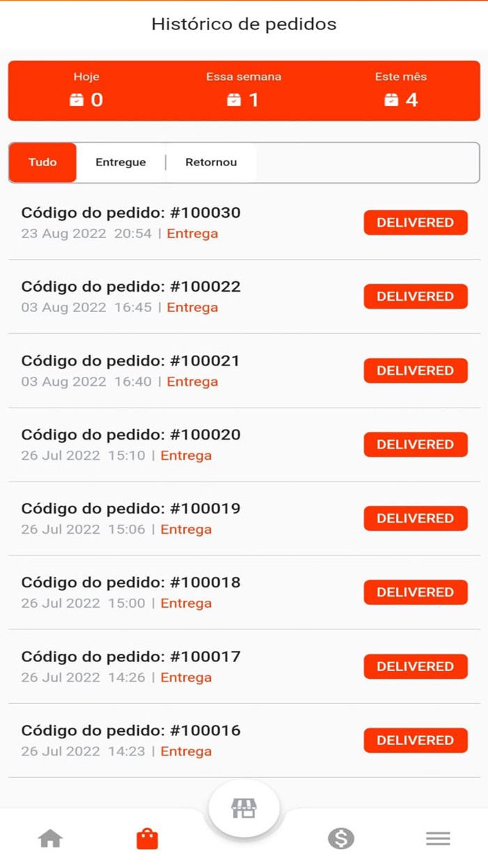Open the home icon in bottom navigation
The height and width of the screenshot is (868, 488).
(50, 838)
